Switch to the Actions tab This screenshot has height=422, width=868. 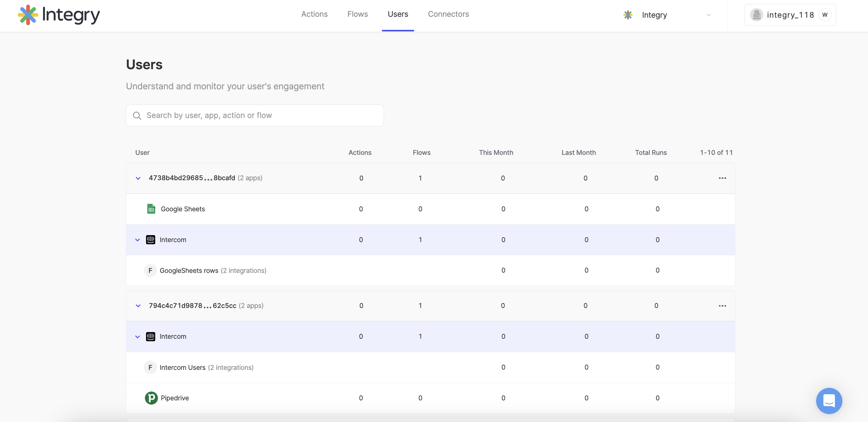pyautogui.click(x=314, y=14)
